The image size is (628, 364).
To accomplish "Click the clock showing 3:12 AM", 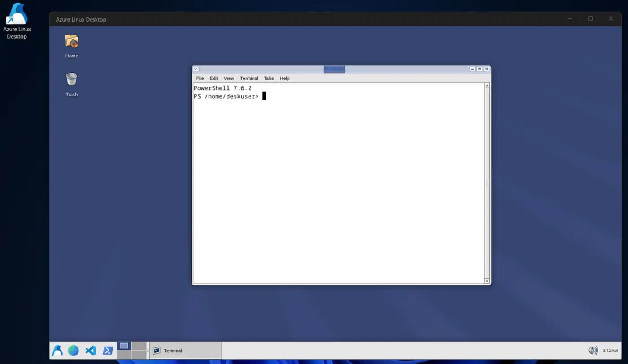I will tap(610, 351).
